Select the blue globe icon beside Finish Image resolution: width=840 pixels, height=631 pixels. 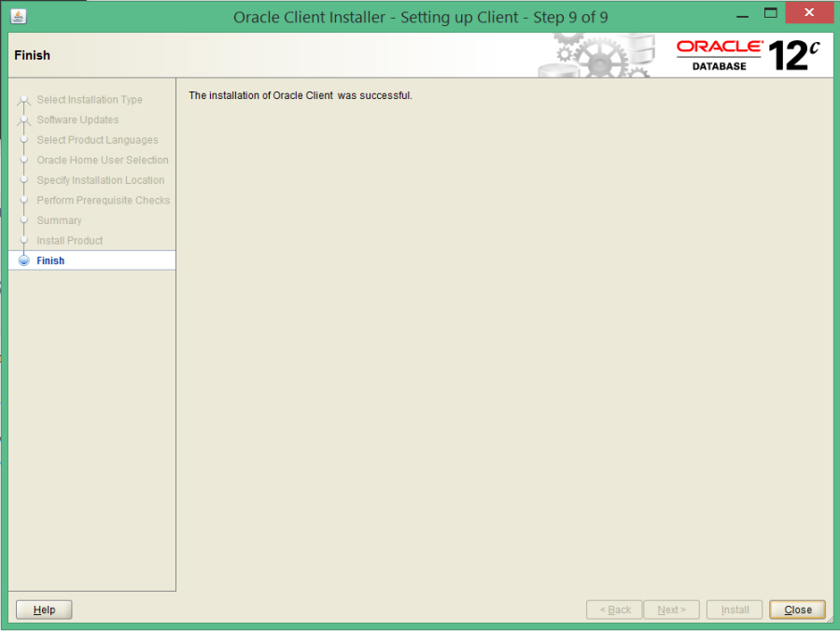pos(23,259)
